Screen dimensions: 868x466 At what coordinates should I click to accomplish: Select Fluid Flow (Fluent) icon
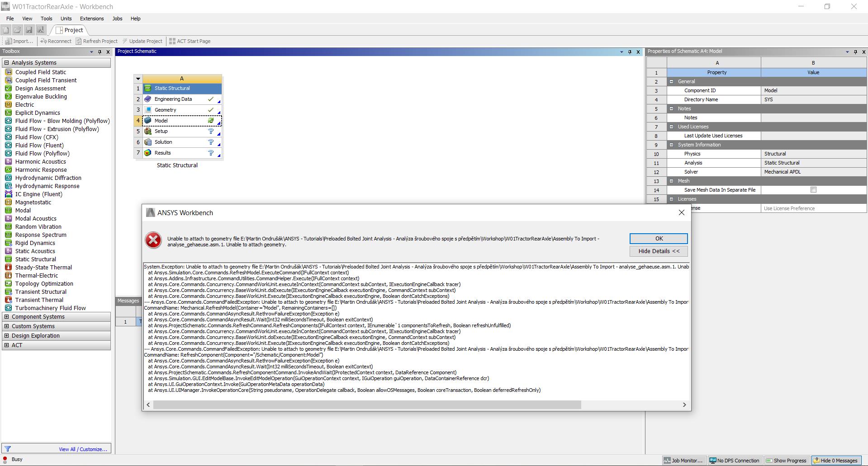(x=8, y=145)
